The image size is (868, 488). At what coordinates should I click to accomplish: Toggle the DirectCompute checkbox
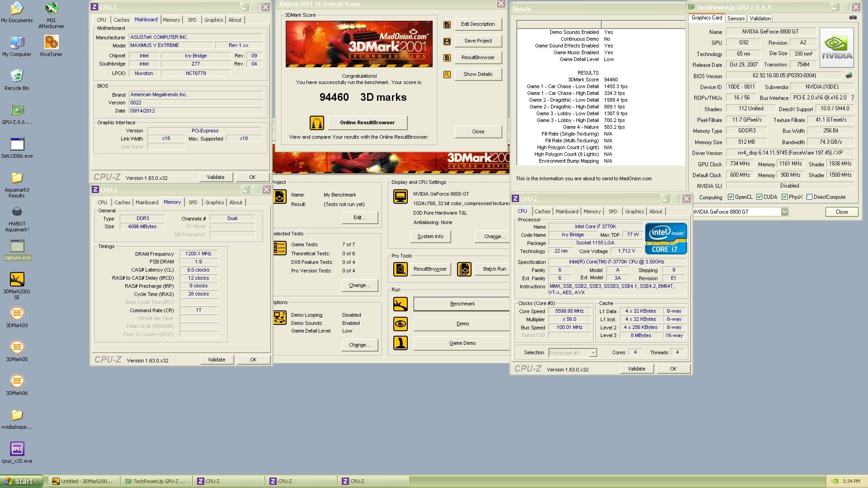(x=809, y=197)
